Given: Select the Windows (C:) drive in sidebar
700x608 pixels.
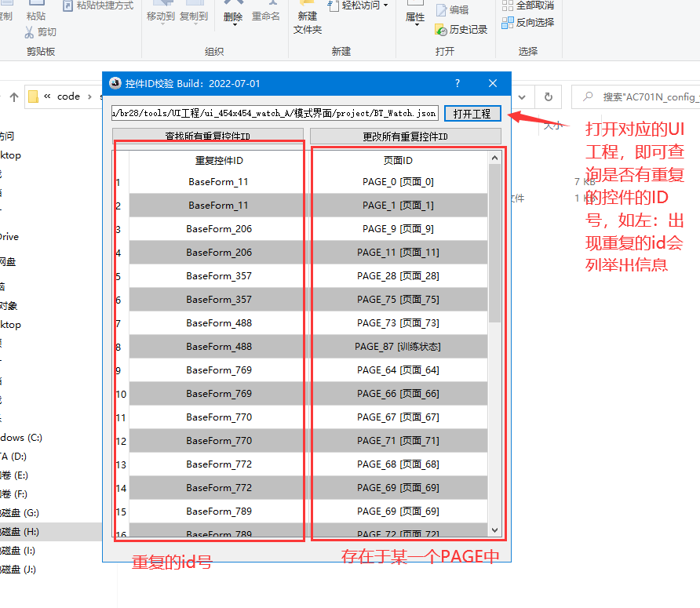Looking at the screenshot, I should coord(21,438).
